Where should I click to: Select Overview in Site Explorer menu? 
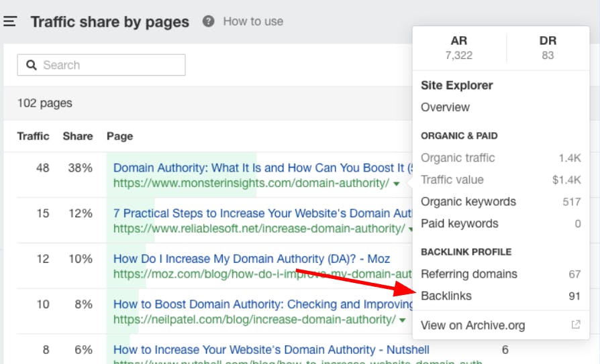click(x=446, y=107)
